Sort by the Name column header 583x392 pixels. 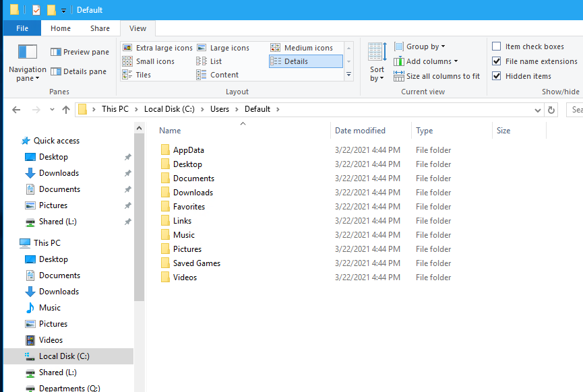pyautogui.click(x=243, y=131)
